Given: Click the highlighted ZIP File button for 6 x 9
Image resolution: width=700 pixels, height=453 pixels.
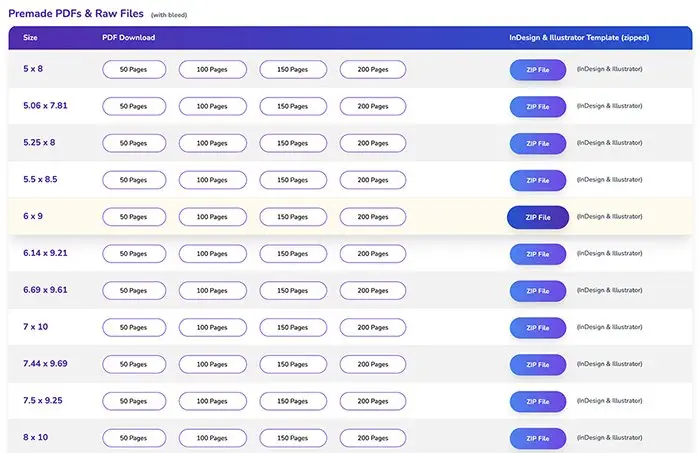Looking at the screenshot, I should tap(538, 217).
